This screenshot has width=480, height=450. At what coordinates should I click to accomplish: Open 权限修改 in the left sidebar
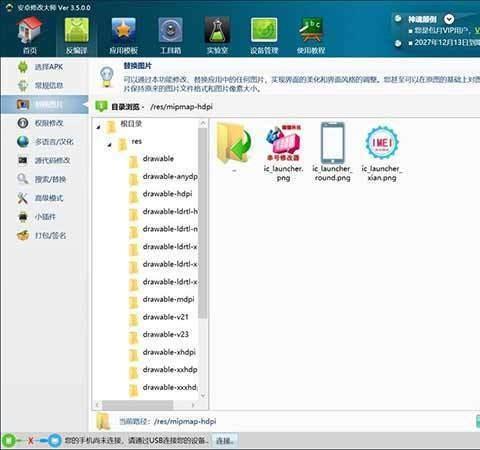[41, 123]
